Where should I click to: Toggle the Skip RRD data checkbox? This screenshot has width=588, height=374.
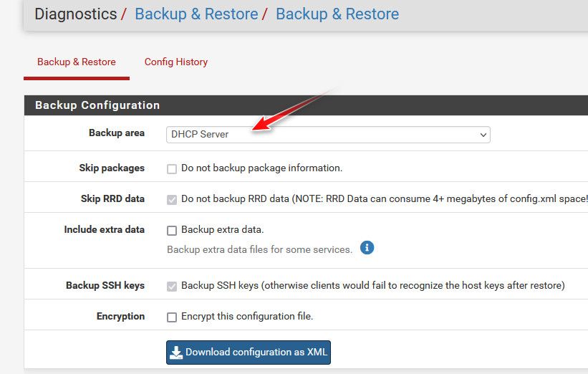(x=172, y=200)
